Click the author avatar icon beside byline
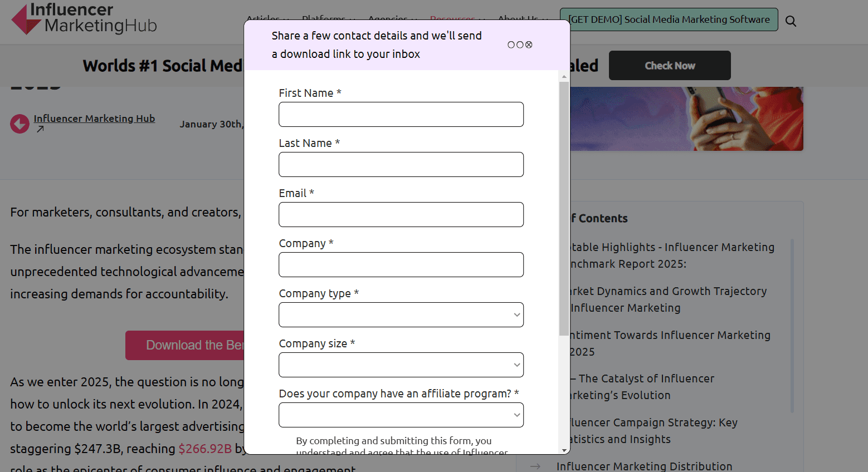This screenshot has height=472, width=868. (19, 124)
